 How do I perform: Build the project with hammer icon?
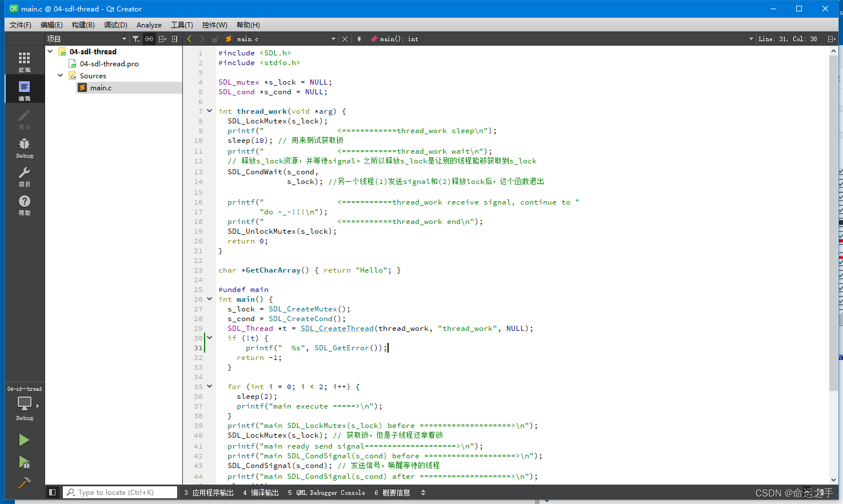24,483
